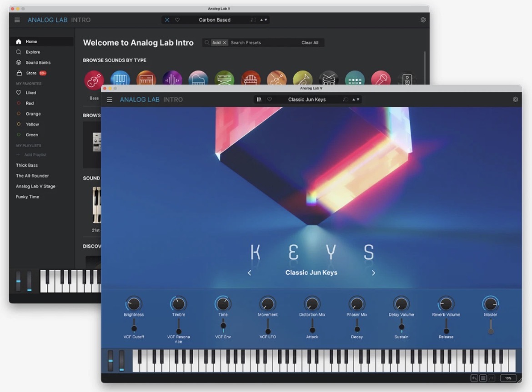Click the VCF Cutoff slider handle
Image resolution: width=532 pixels, height=392 pixels.
[134, 328]
